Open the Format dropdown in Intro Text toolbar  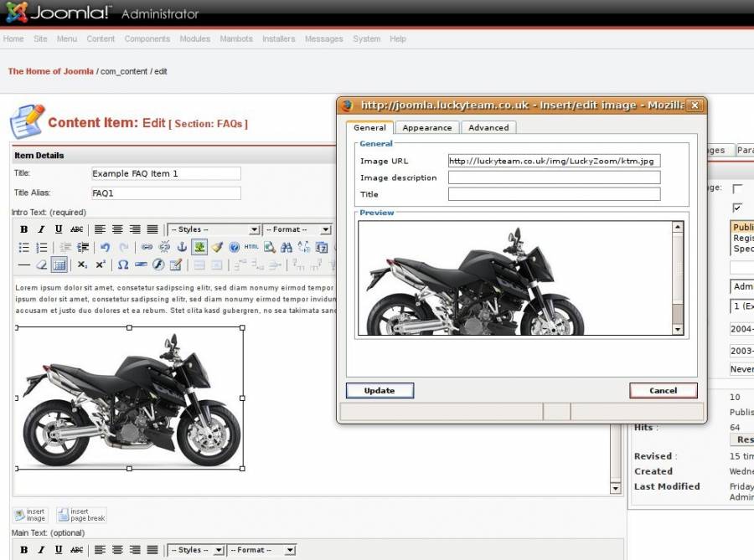tap(297, 229)
